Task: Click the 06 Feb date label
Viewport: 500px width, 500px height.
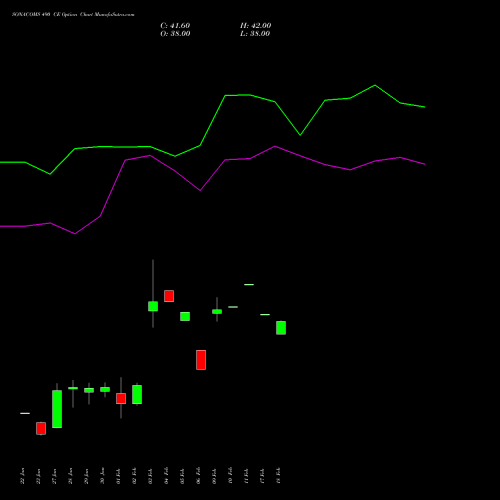Action: (198, 476)
